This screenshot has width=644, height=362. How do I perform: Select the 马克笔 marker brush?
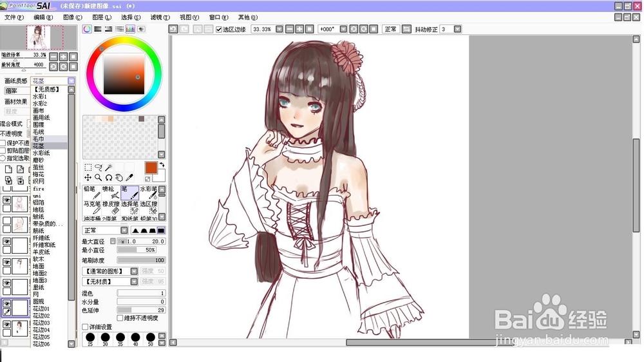point(92,207)
